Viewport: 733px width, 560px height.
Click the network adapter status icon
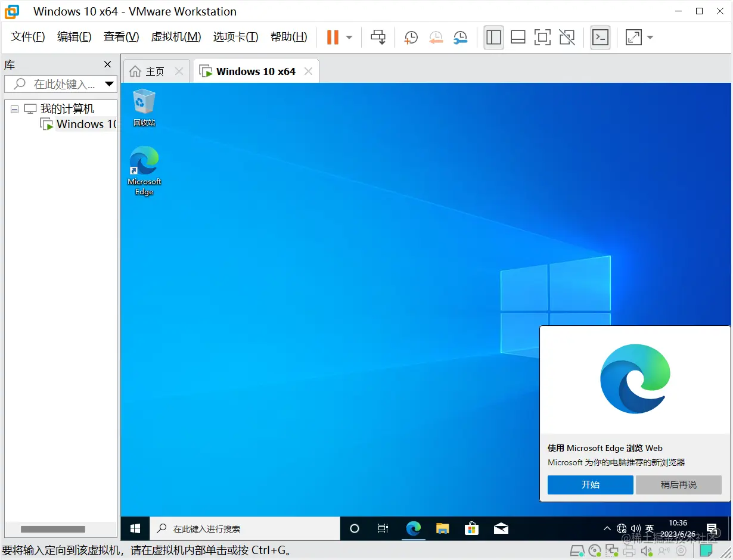612,551
